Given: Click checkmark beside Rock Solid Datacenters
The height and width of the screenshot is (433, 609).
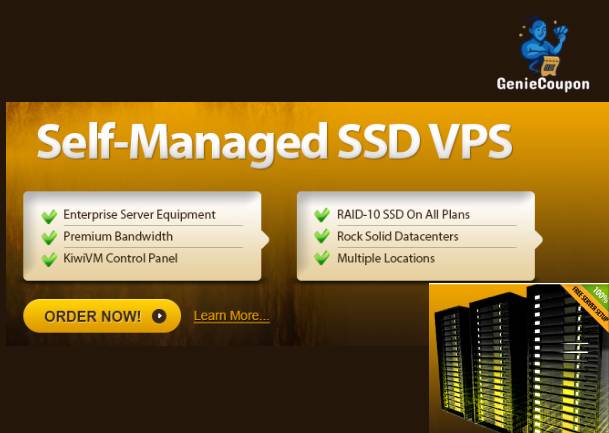Looking at the screenshot, I should [x=322, y=236].
